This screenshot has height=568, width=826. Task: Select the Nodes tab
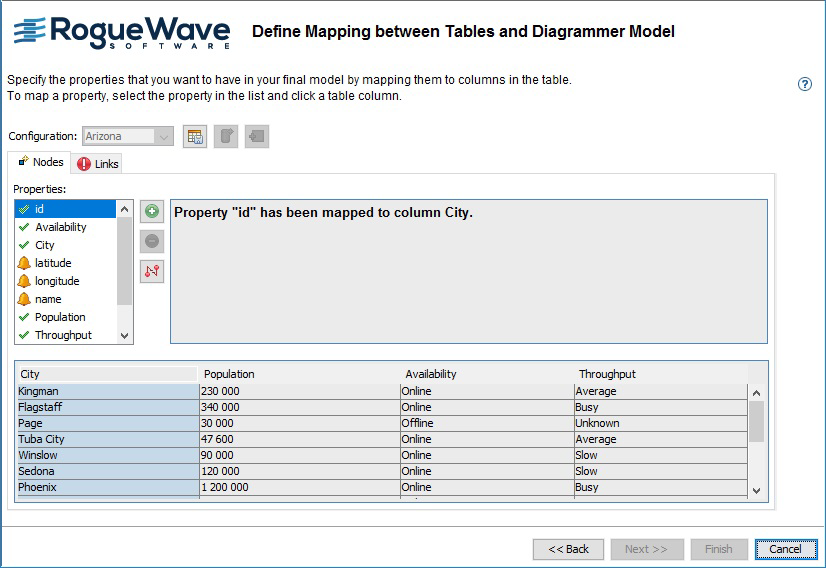tap(41, 162)
